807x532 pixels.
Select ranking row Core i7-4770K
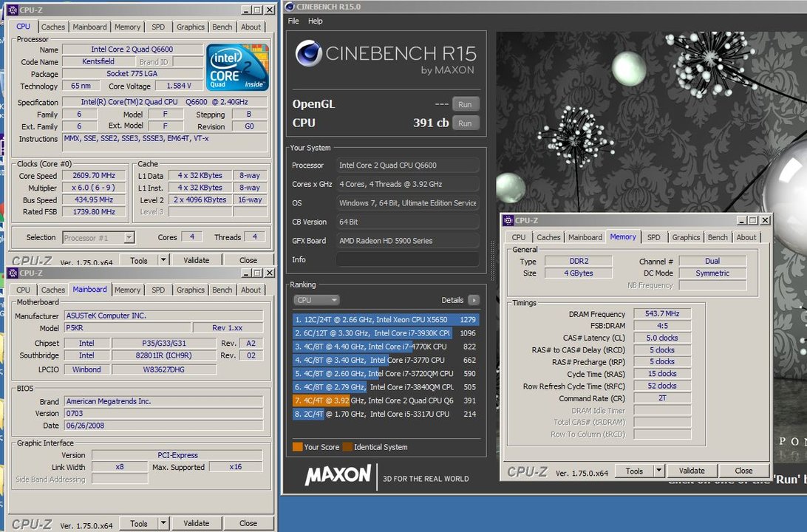point(386,347)
